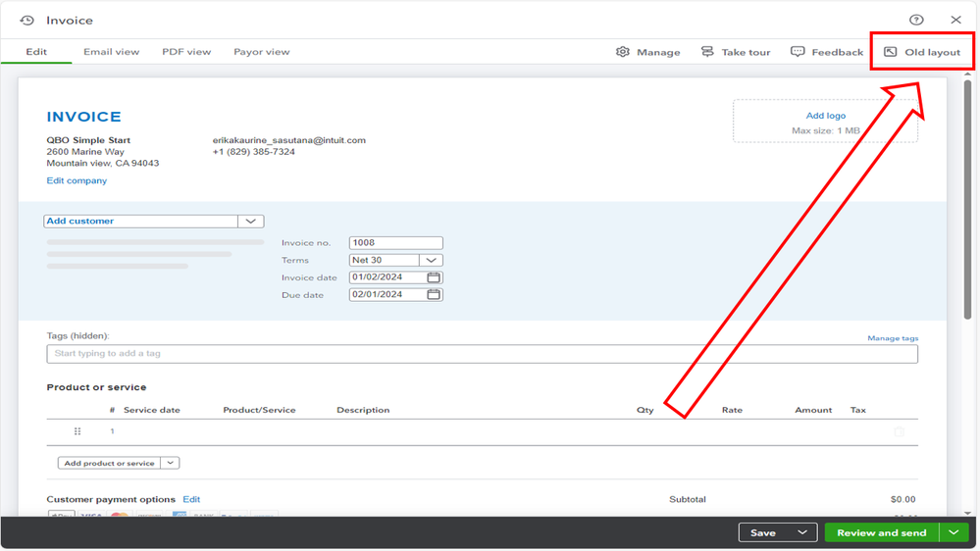The height and width of the screenshot is (551, 980).
Task: Click the Add logo link
Action: [x=826, y=116]
